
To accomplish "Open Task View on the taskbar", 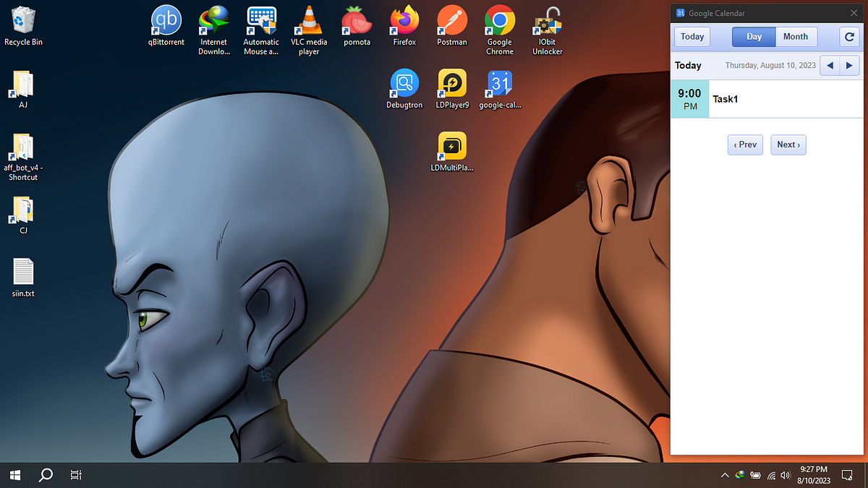I will (x=75, y=475).
